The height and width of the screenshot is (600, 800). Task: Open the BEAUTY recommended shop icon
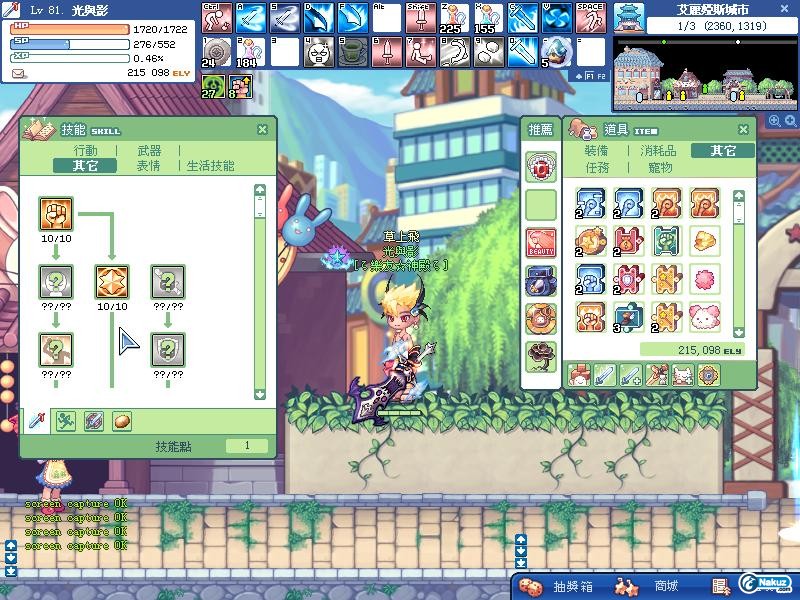click(541, 243)
